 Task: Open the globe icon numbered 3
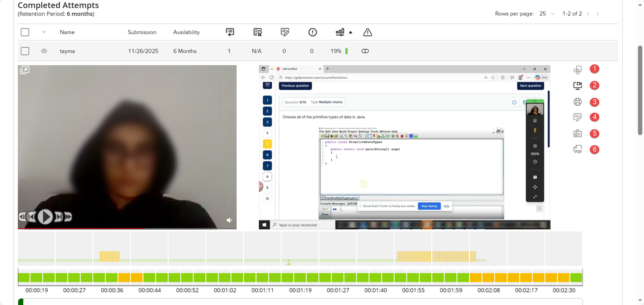(578, 102)
